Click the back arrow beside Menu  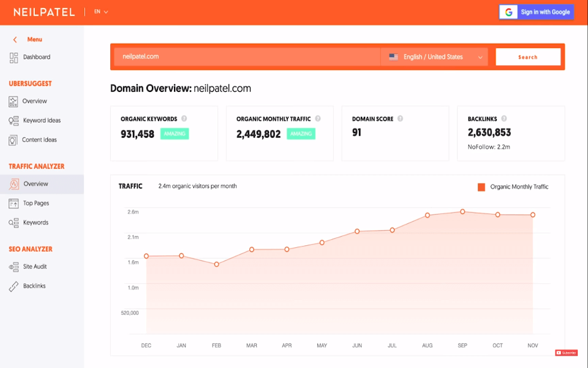click(x=15, y=39)
